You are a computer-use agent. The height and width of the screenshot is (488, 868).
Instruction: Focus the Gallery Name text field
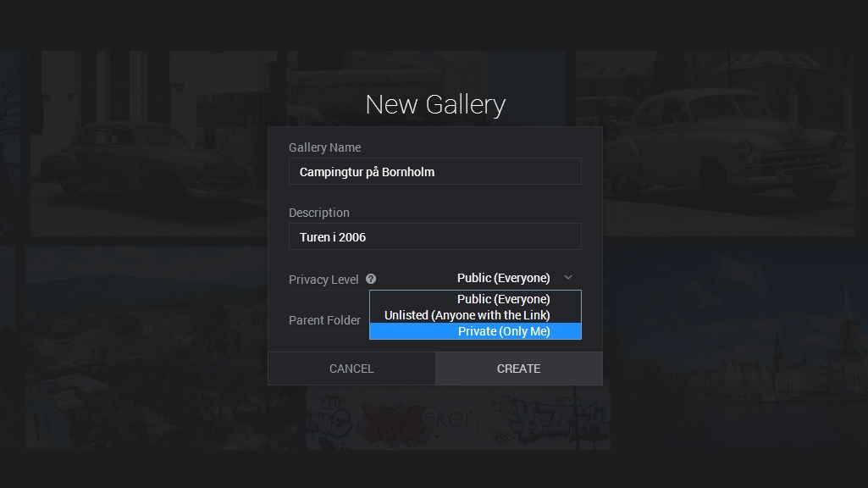[x=435, y=171]
